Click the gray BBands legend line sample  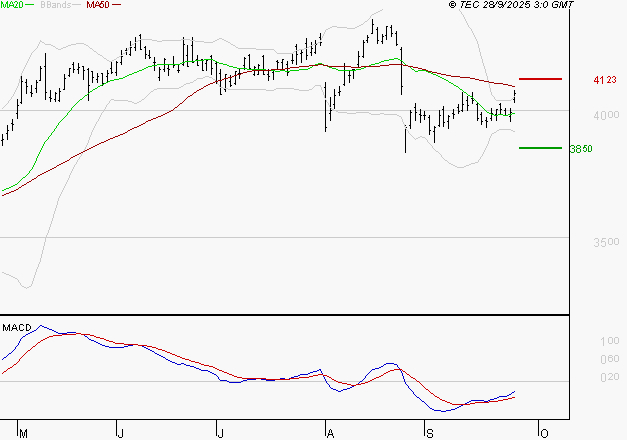(76, 5)
